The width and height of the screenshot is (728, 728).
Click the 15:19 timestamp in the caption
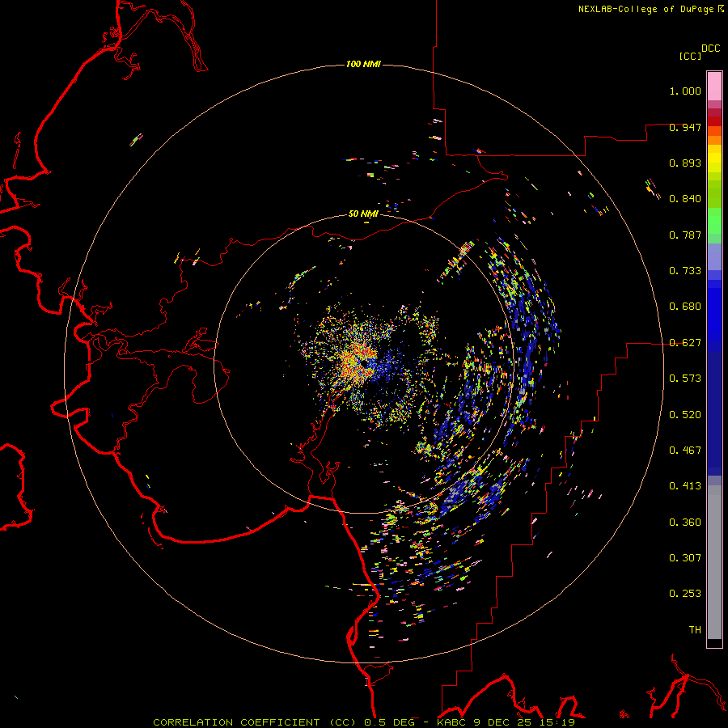(x=558, y=722)
